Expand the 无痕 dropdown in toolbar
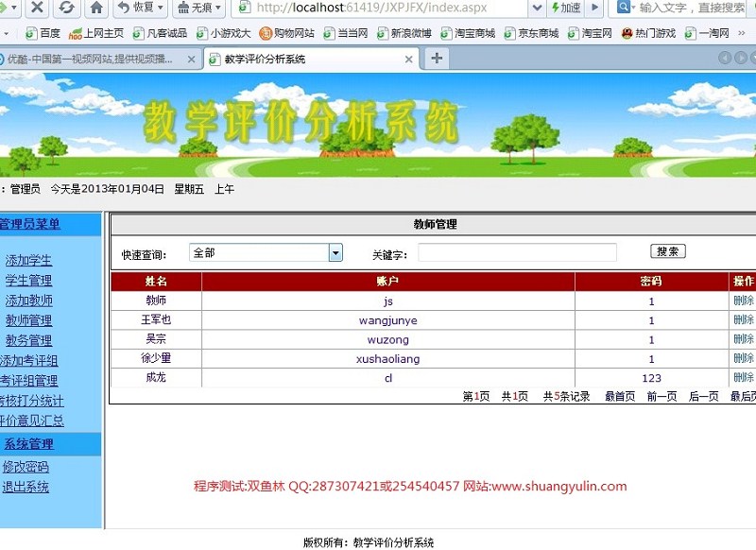The height and width of the screenshot is (550, 756). (x=219, y=8)
